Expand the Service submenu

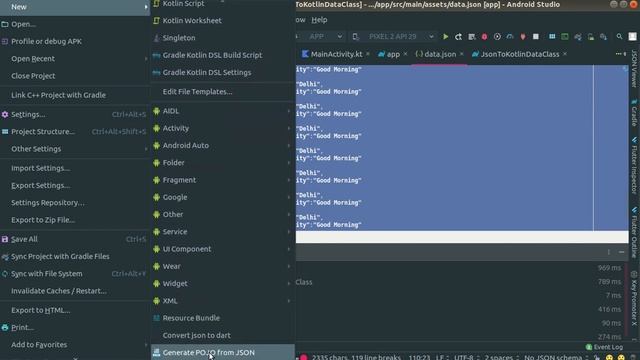[x=222, y=231]
